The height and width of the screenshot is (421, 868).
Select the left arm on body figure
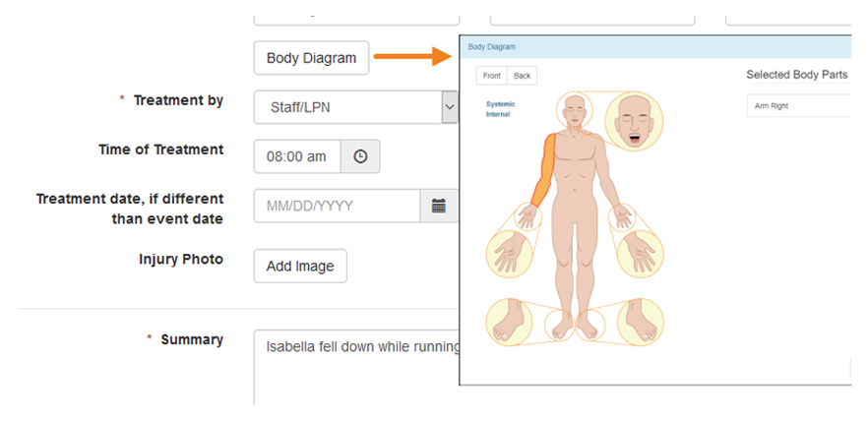[606, 171]
